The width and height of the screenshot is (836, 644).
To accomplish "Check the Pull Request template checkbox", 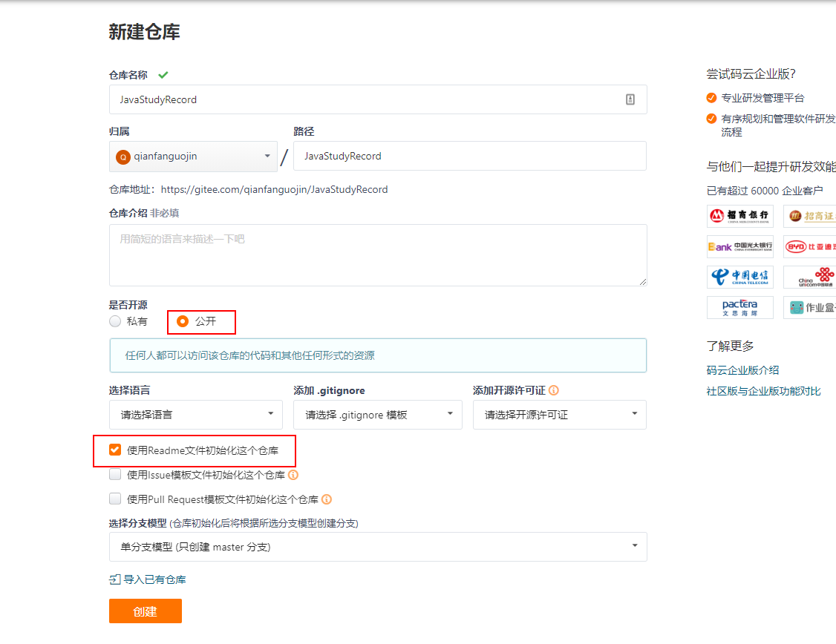I will [x=115, y=499].
